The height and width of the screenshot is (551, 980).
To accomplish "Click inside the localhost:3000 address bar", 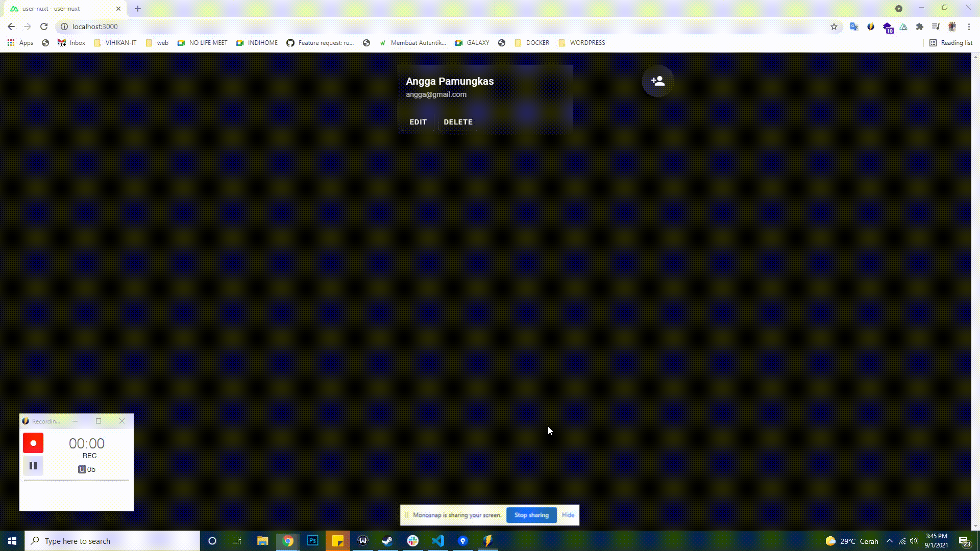I will (x=204, y=27).
